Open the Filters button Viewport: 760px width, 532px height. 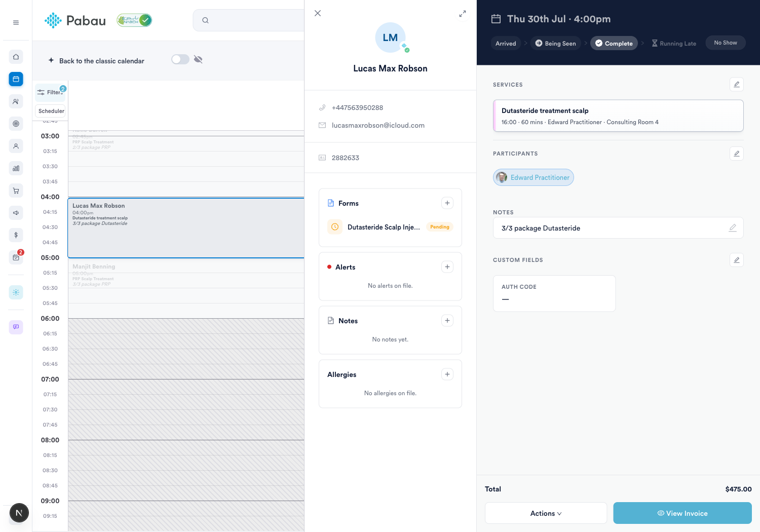[50, 92]
